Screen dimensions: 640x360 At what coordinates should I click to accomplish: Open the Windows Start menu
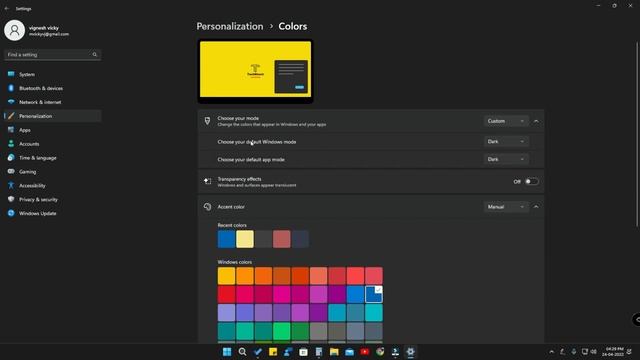click(227, 352)
